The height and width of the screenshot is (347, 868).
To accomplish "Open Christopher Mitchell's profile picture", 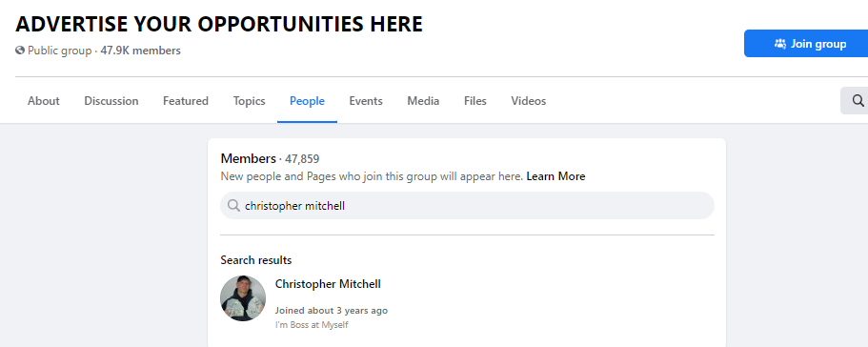I will 243,298.
